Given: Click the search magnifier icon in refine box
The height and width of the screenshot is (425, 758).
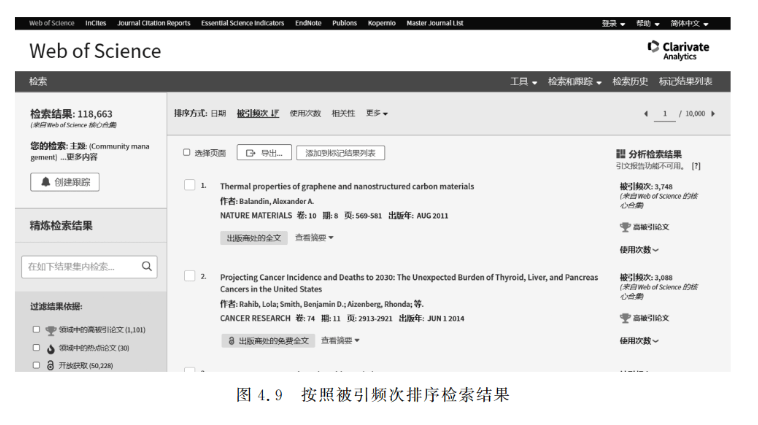Looking at the screenshot, I should point(146,266).
